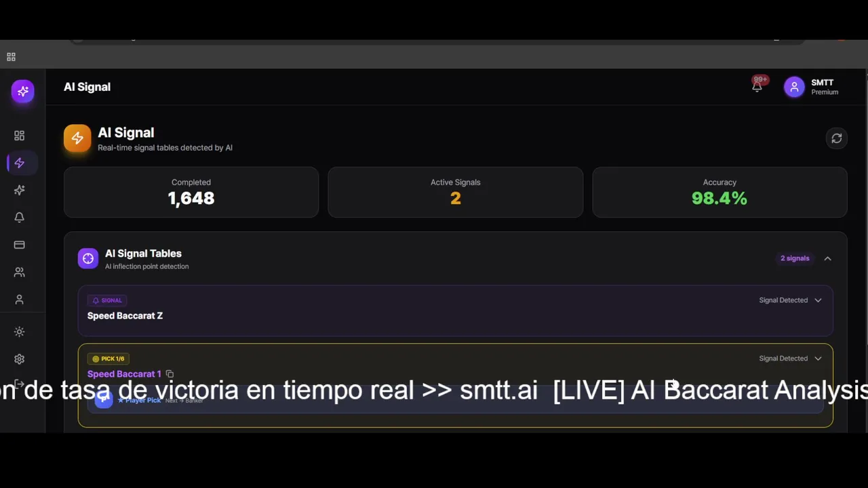Open the bell alerts icon in sidebar

coord(19,218)
